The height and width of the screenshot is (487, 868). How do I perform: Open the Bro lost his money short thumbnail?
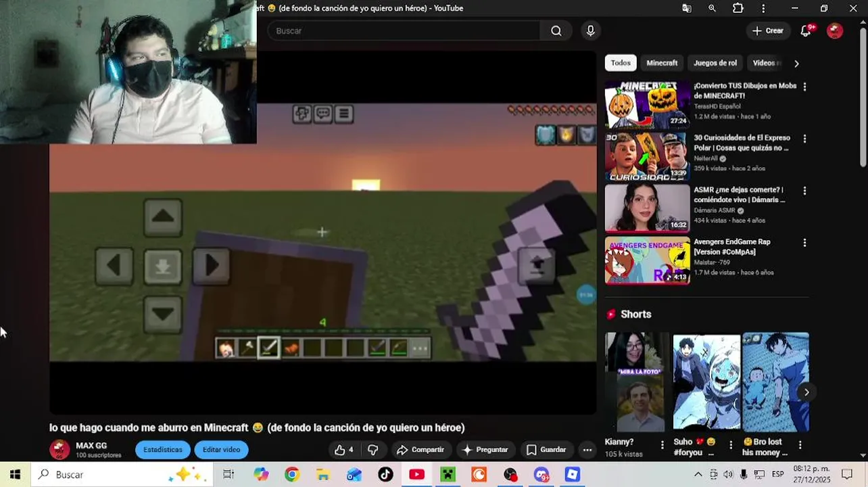[775, 382]
